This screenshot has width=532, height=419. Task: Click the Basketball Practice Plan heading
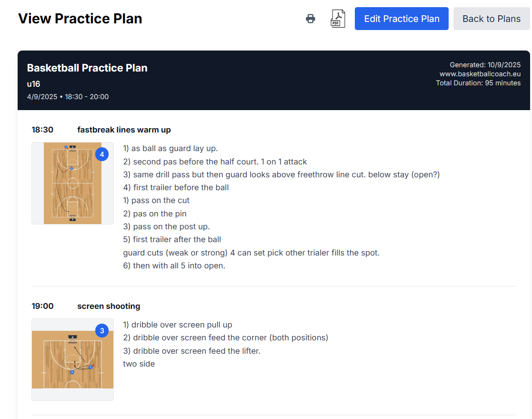pos(87,68)
